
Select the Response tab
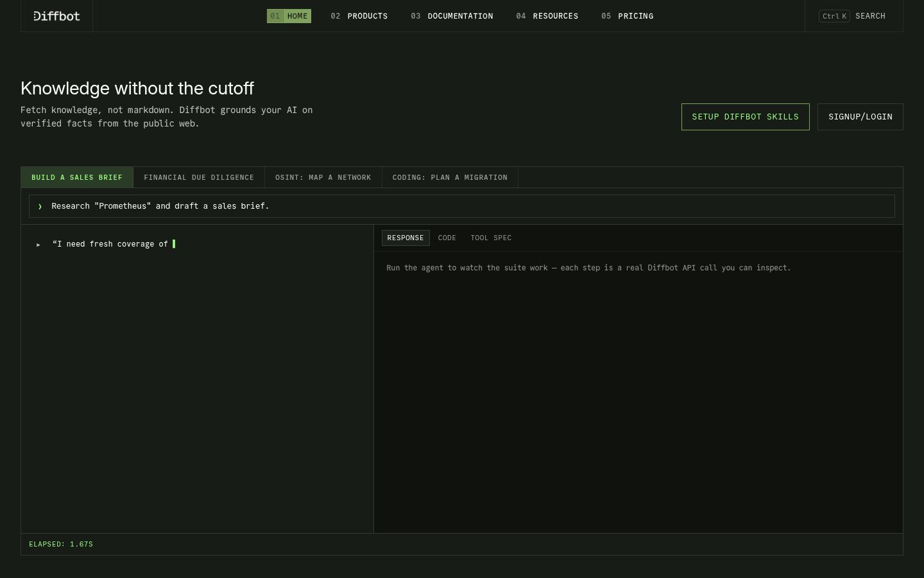406,238
